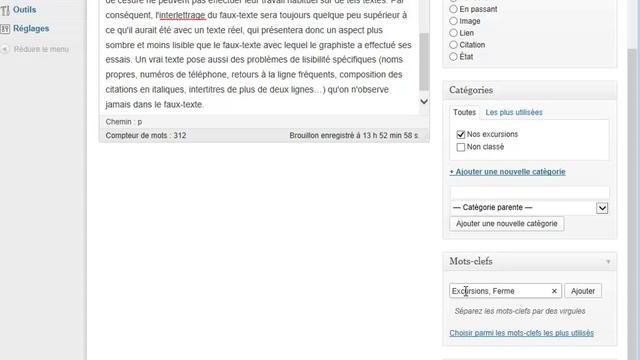Screen dimensions: 640x360
Task: Select the Citation format radio
Action: coord(453,44)
